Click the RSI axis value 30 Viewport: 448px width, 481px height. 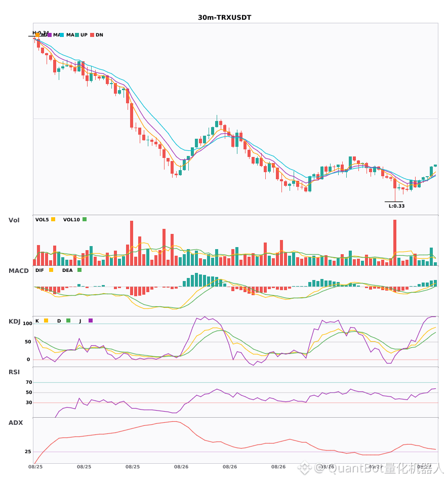[29, 403]
